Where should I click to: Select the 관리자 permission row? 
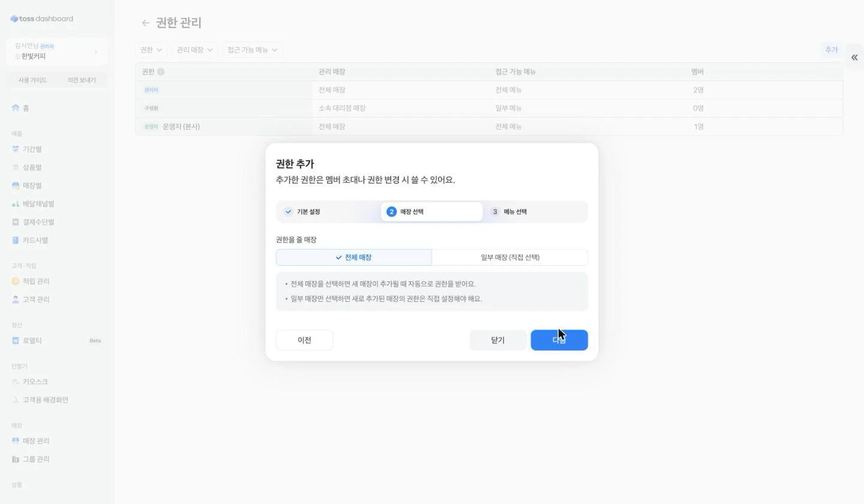point(489,90)
